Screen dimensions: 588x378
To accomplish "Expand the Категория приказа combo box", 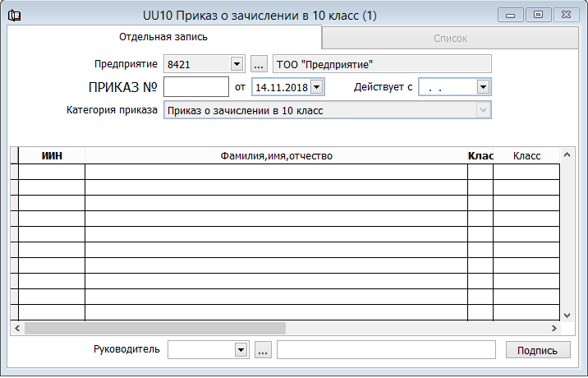I will pyautogui.click(x=483, y=111).
